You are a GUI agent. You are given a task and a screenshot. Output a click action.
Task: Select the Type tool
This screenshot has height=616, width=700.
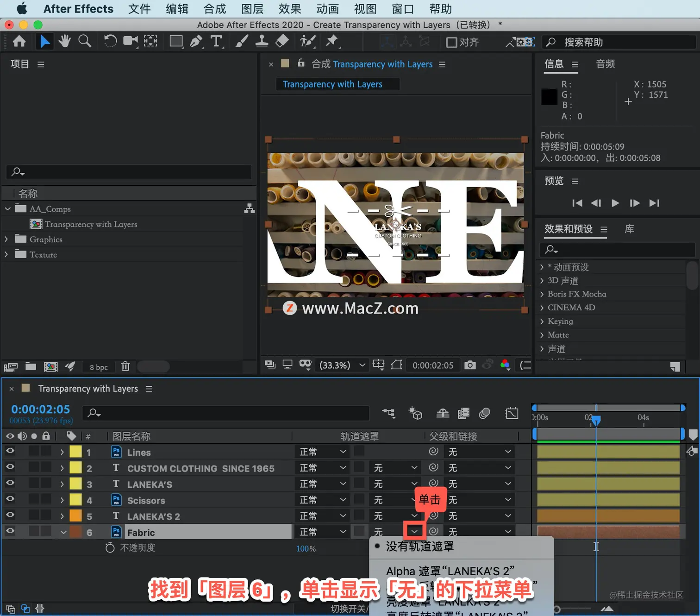coord(216,41)
